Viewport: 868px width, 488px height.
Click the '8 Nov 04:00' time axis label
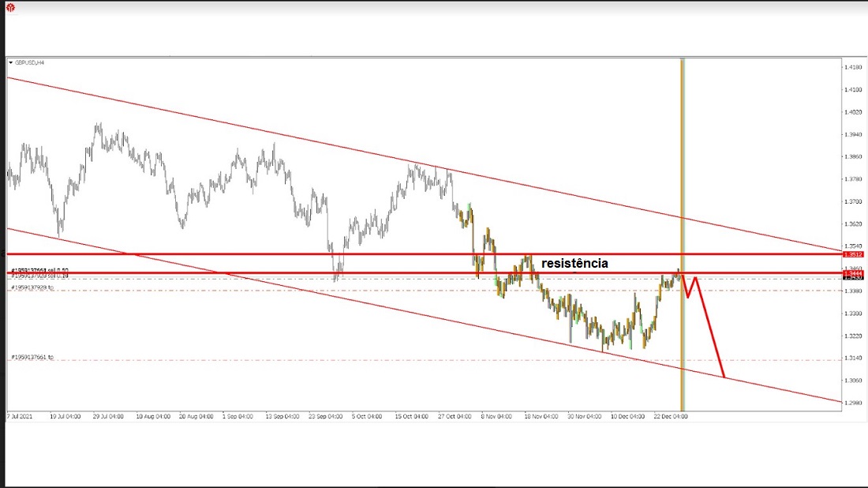click(496, 416)
